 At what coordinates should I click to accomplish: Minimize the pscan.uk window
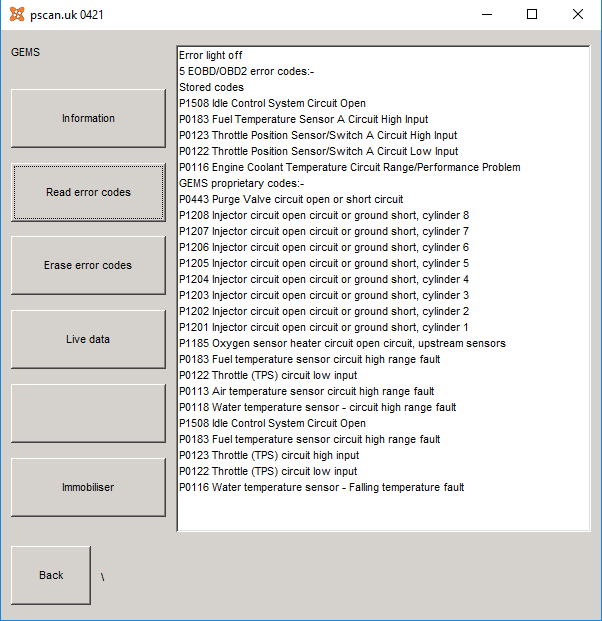pos(487,15)
